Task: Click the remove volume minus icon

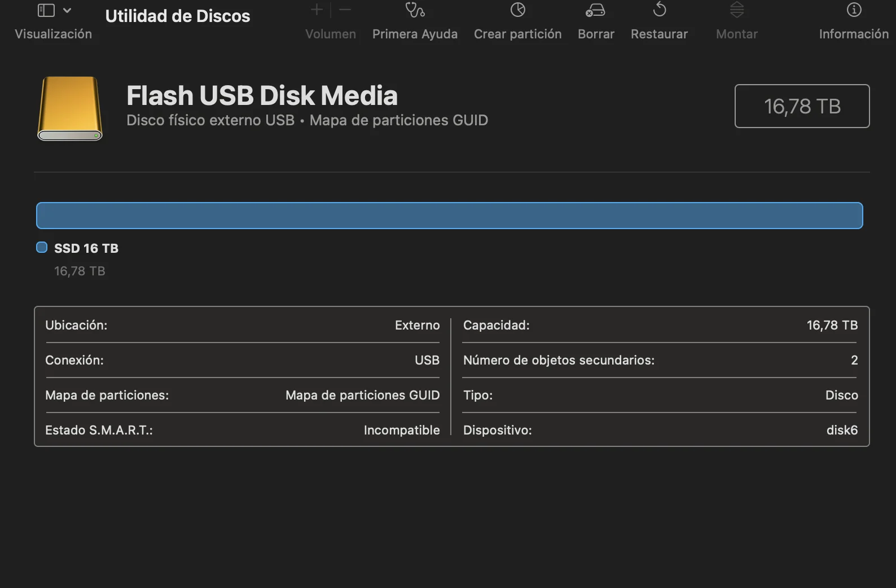Action: [x=345, y=10]
